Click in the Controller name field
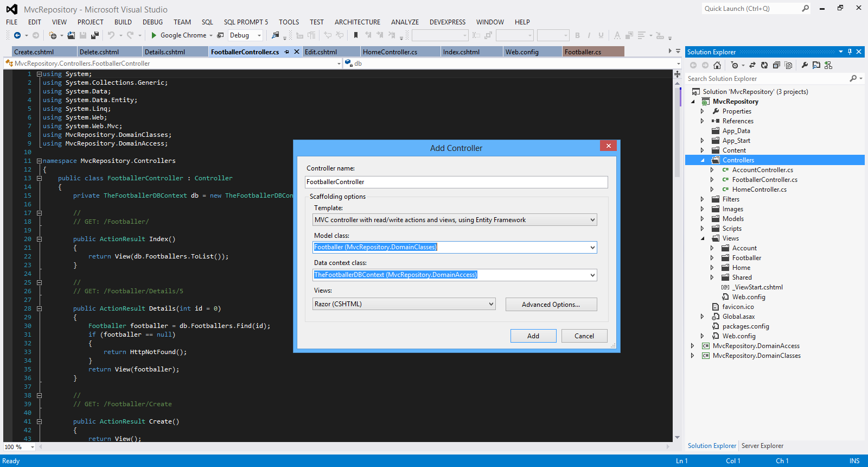The image size is (868, 467). point(457,182)
